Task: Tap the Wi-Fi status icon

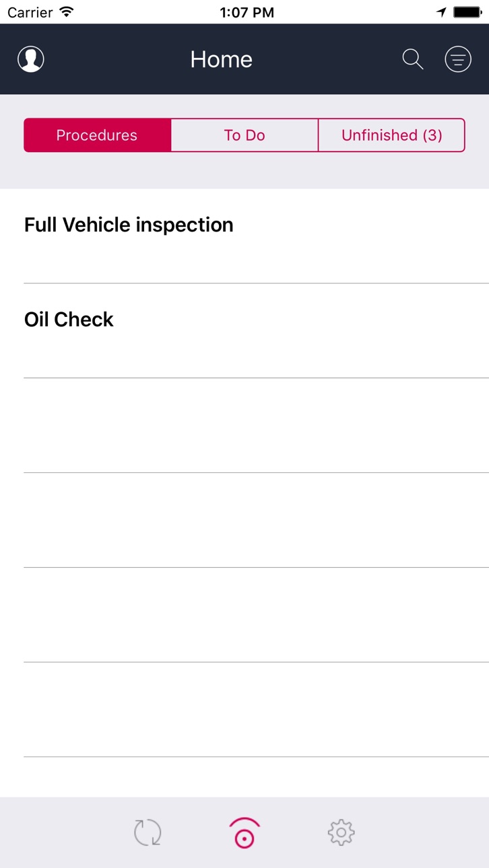Action: tap(66, 11)
